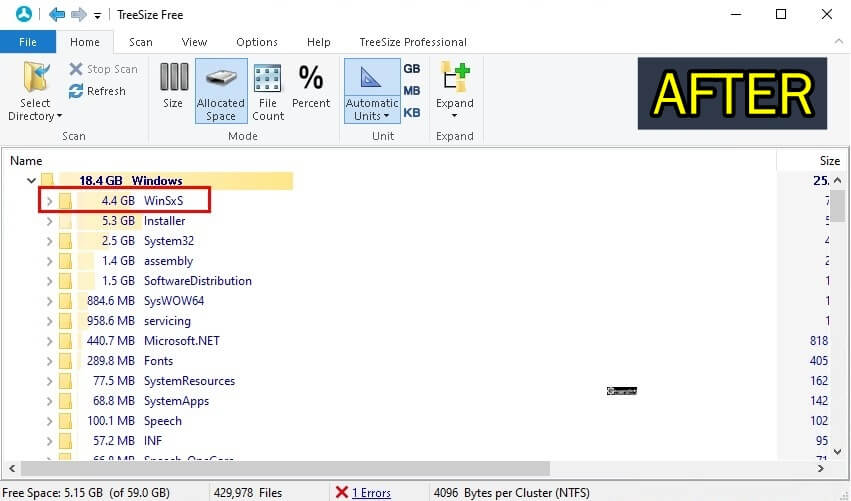Expand the SysWOW64 folder
The width and height of the screenshot is (851, 501).
[x=49, y=302]
